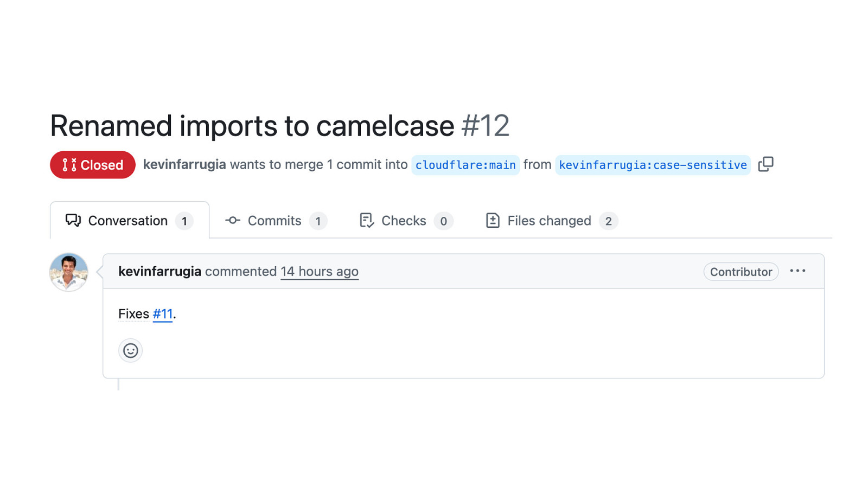
Task: Open the emoji reaction picker
Action: (130, 350)
